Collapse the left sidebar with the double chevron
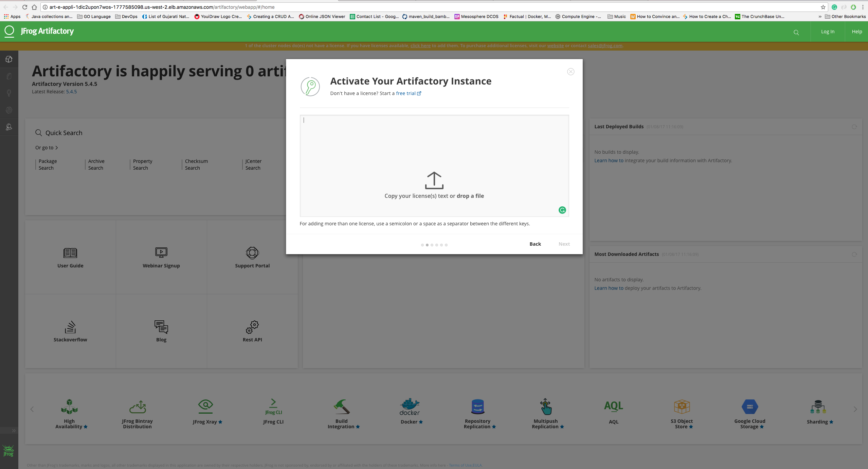 click(x=14, y=430)
